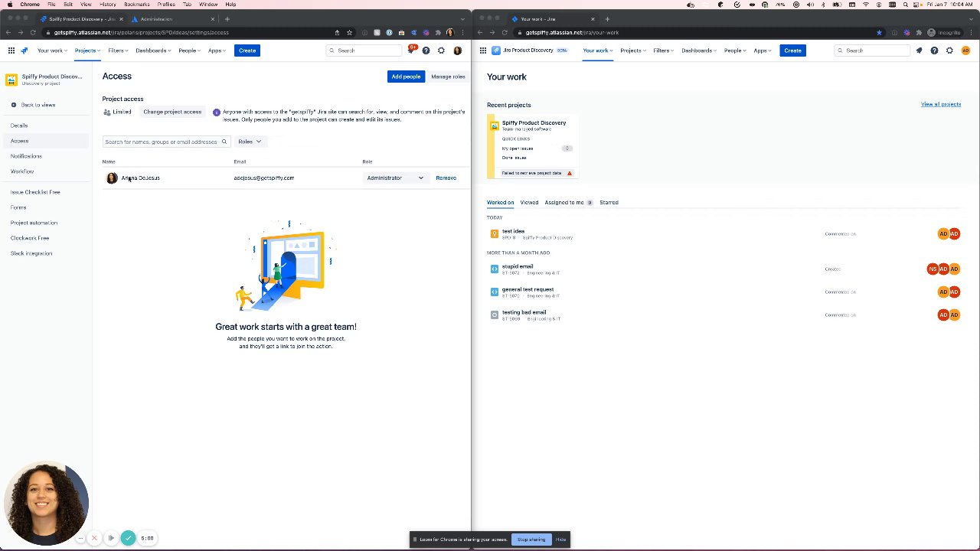Open app switcher grid in left Jira window
The image size is (980, 551).
(11, 51)
